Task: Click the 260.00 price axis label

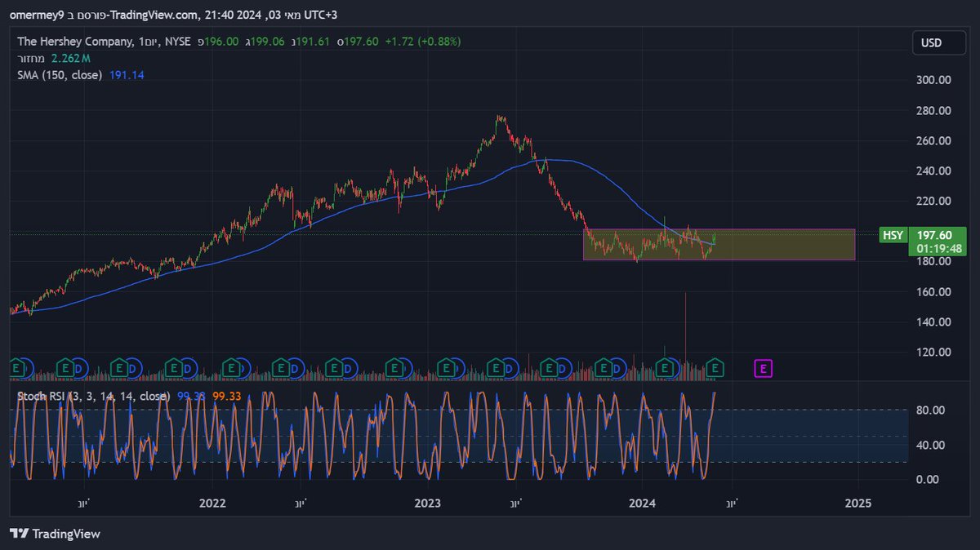Action: pyautogui.click(x=934, y=140)
